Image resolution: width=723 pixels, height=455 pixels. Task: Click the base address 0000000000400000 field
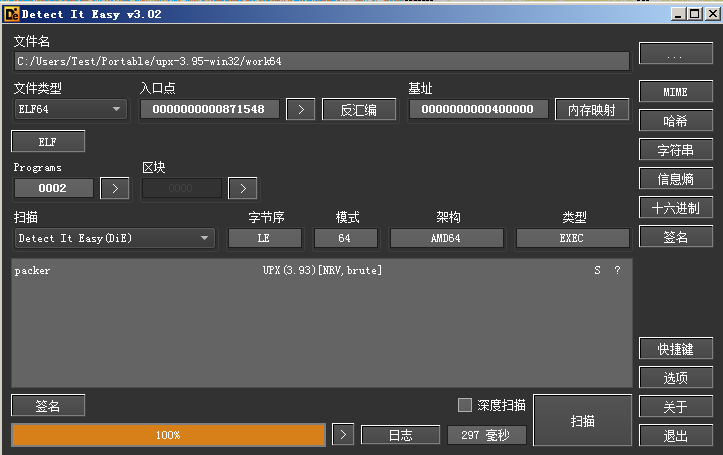[x=478, y=109]
